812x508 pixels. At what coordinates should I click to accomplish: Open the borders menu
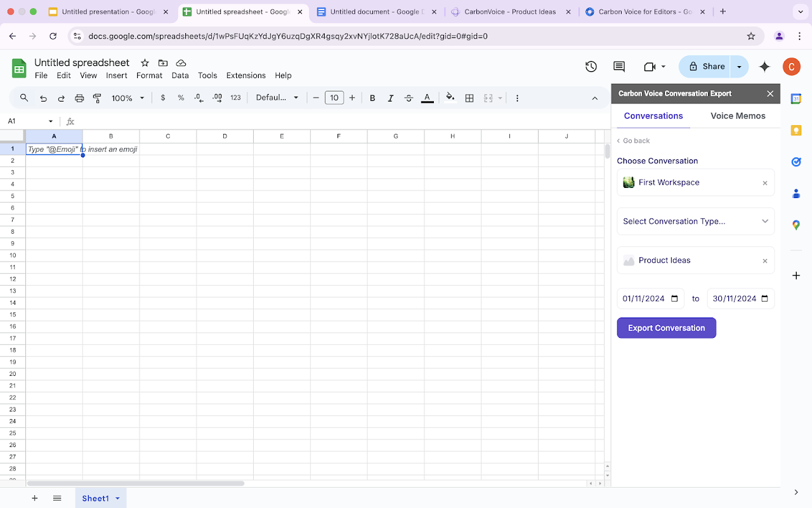tap(469, 98)
